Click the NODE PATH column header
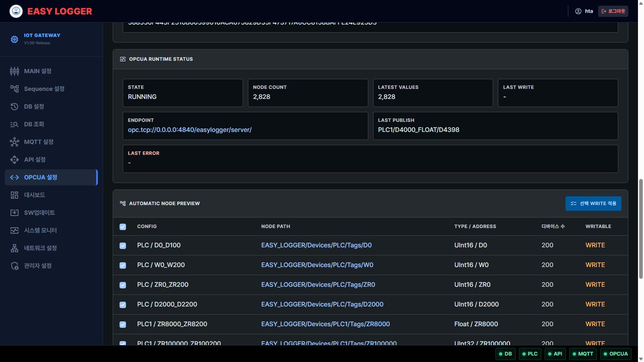Image resolution: width=644 pixels, height=362 pixels. coord(276,226)
